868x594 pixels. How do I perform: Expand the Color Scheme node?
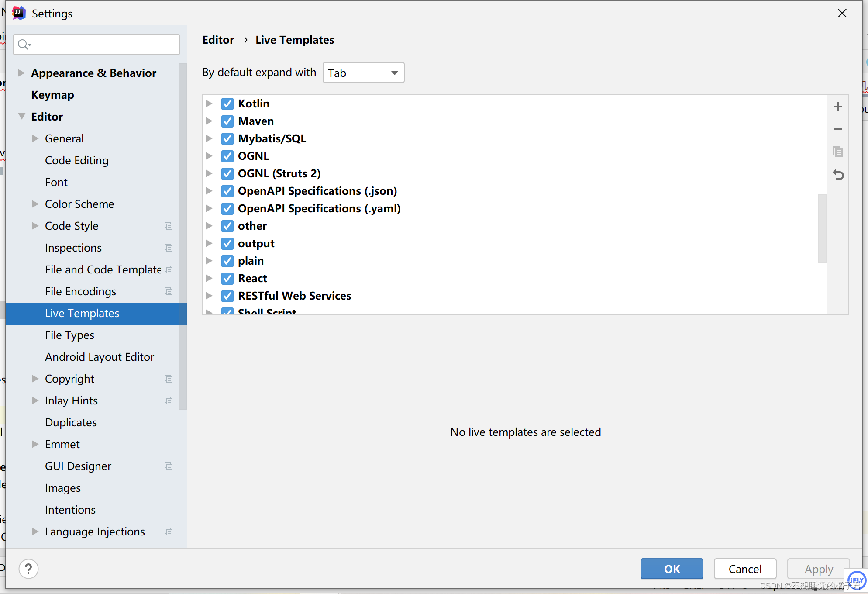pos(35,204)
